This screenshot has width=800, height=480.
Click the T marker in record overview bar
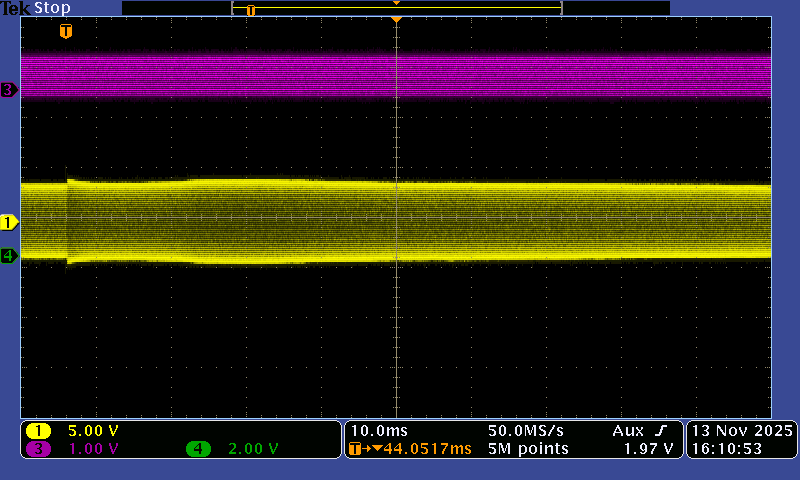[251, 10]
